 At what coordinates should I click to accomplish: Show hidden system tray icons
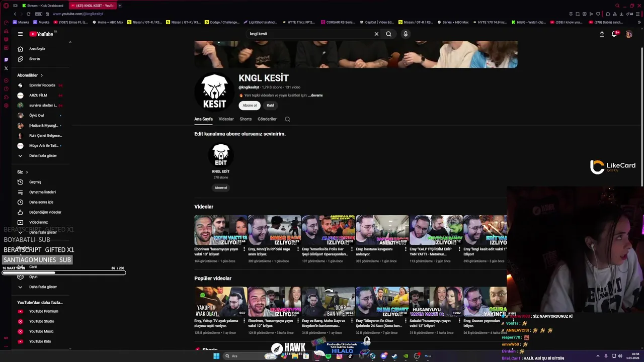click(x=598, y=356)
